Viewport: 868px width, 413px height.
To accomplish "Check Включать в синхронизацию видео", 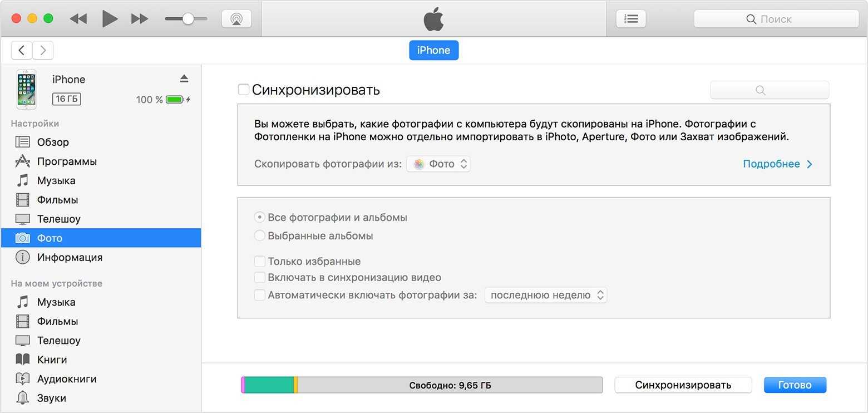I will pyautogui.click(x=259, y=278).
